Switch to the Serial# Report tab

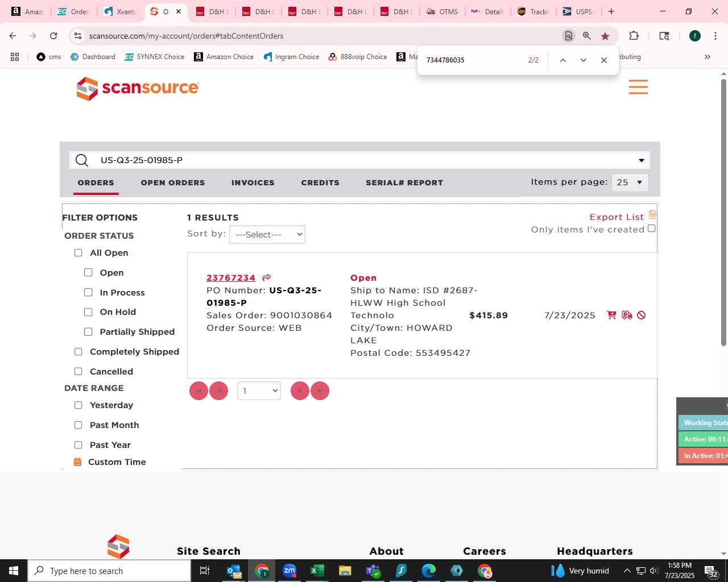(404, 182)
